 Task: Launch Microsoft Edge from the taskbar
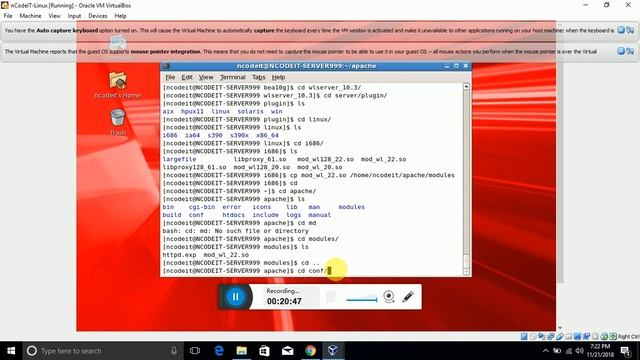coord(219,351)
